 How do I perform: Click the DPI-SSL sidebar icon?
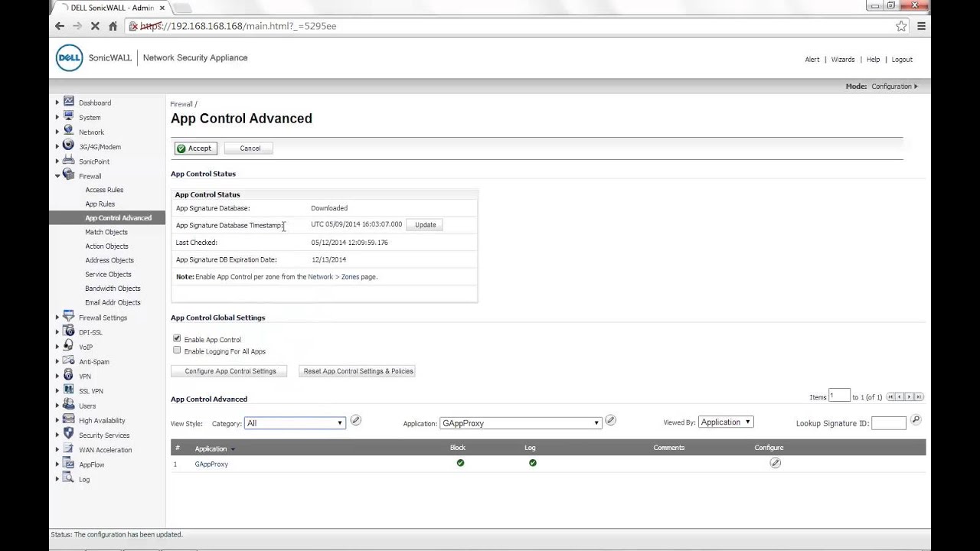coord(69,331)
